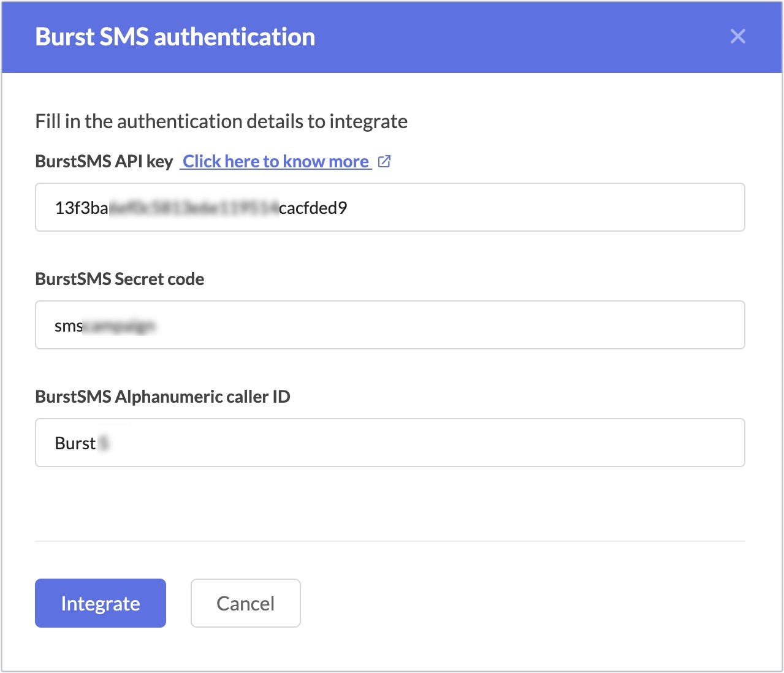Click the 'Fill in the authentication details' text
The image size is (784, 673).
click(221, 121)
